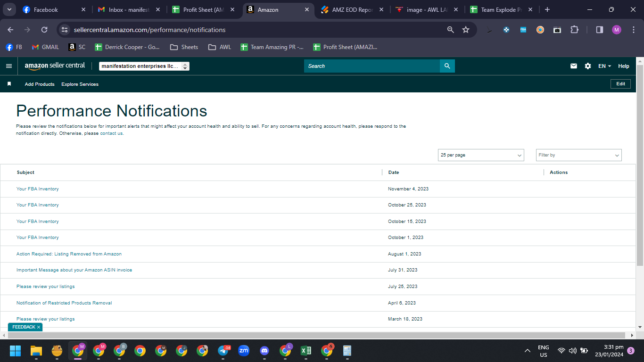Open the AWL bookmark folder
Viewport: 644px width, 362px height.
pyautogui.click(x=220, y=47)
